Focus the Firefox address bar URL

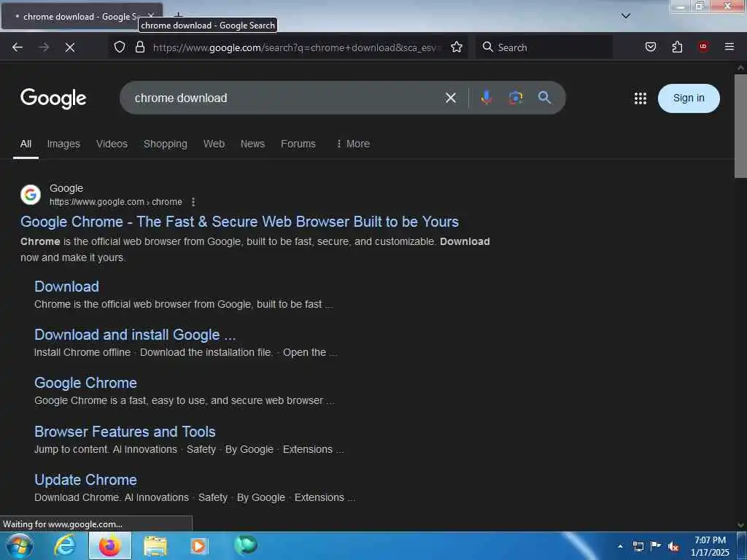coord(298,47)
